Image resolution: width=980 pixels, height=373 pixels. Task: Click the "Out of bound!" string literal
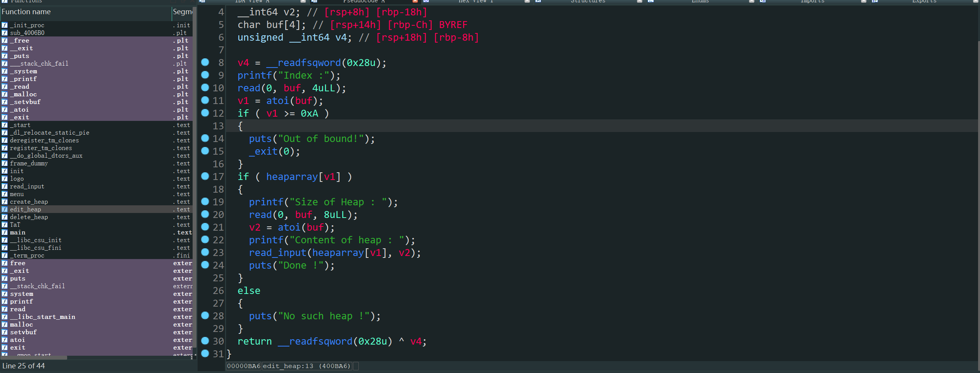point(321,139)
